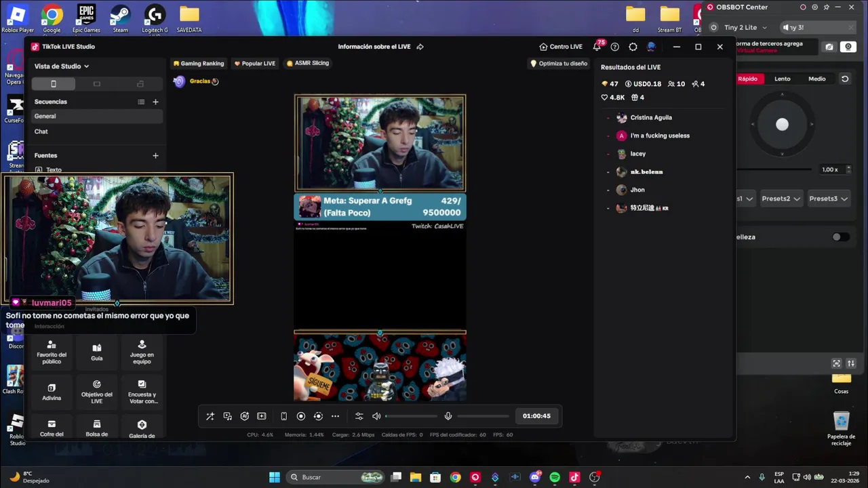Click Optimiza tu diseño

559,63
